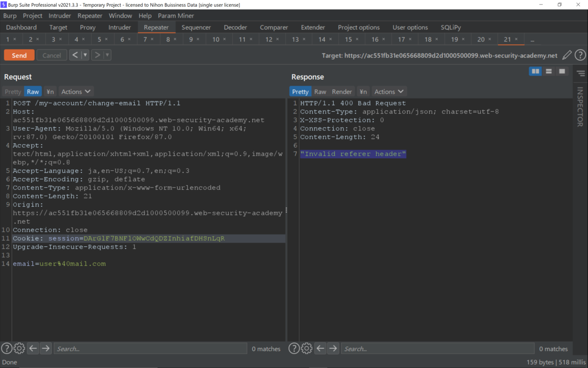Toggle the split horizontal view layout
Screen dimensions: 588x368
click(x=549, y=71)
